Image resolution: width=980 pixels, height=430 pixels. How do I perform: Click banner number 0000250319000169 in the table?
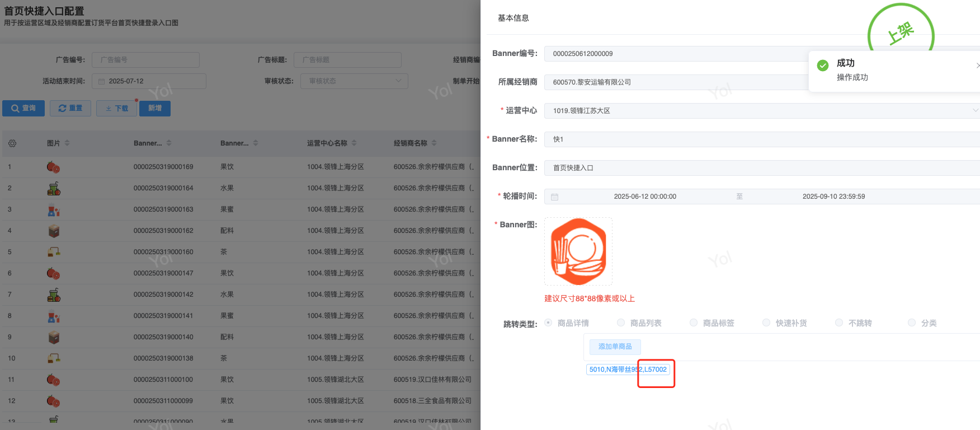click(163, 167)
